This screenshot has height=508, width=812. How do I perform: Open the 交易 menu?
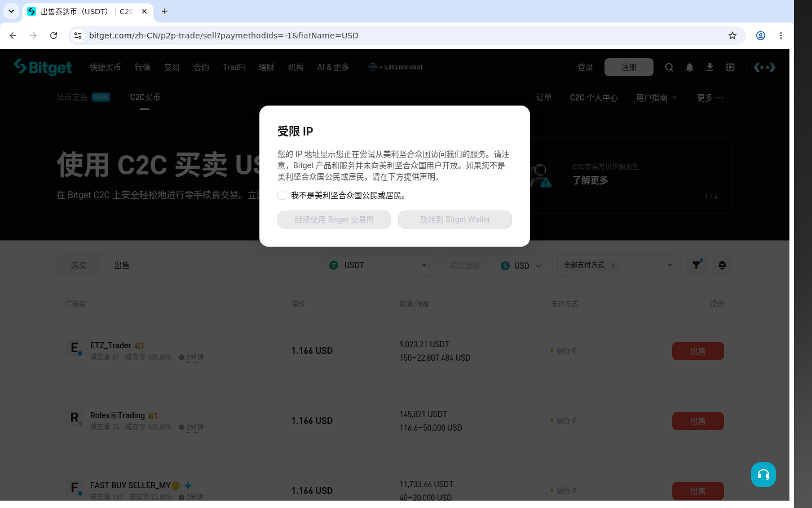[x=172, y=67]
